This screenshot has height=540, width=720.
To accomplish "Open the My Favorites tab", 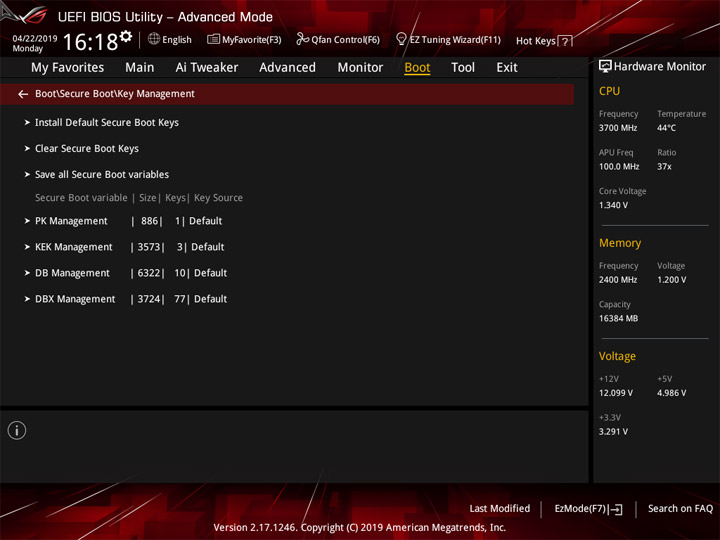I will click(68, 68).
